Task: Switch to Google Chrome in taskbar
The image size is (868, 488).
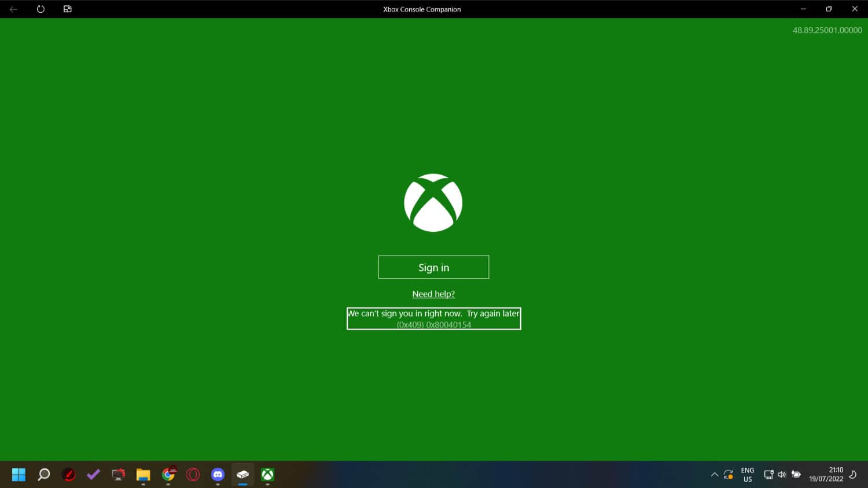Action: 168,475
